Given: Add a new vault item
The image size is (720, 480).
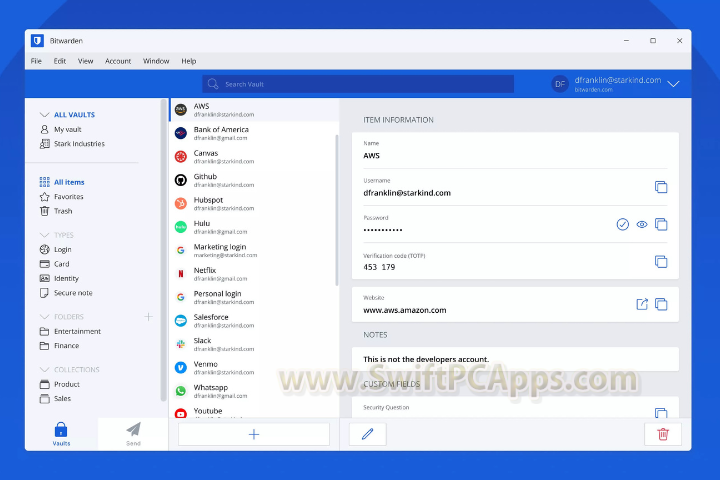Looking at the screenshot, I should [x=254, y=434].
